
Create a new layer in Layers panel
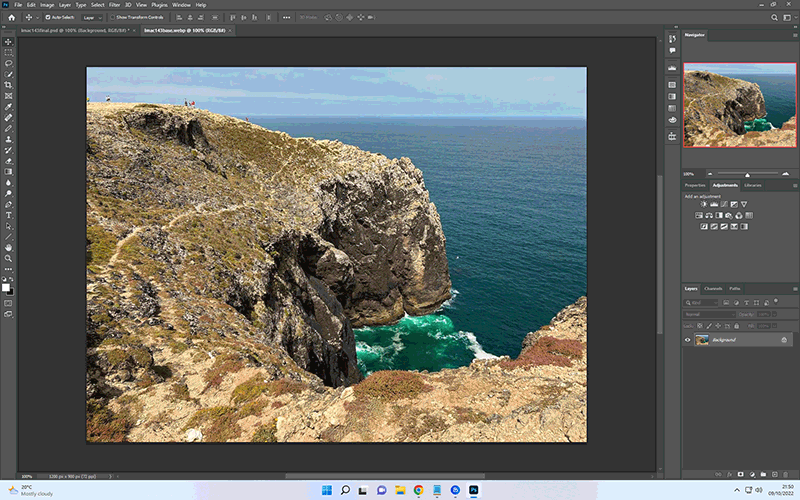tap(774, 474)
